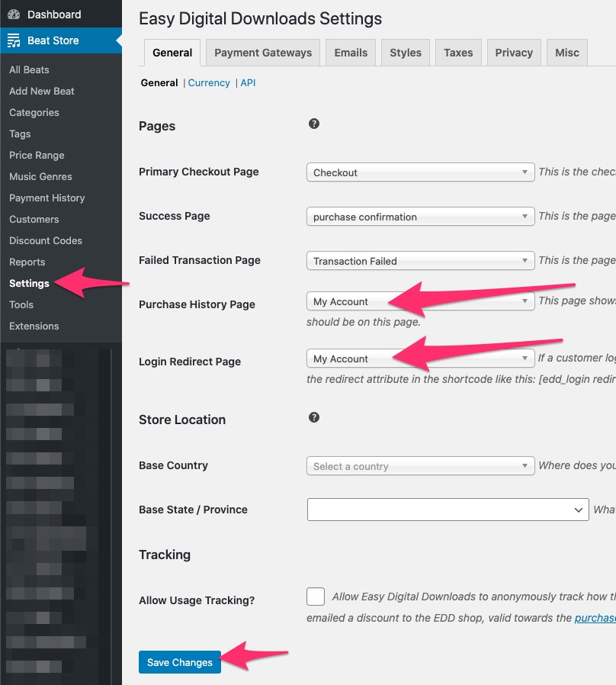616x685 pixels.
Task: Choose Add New Beat in sidebar
Action: point(42,92)
